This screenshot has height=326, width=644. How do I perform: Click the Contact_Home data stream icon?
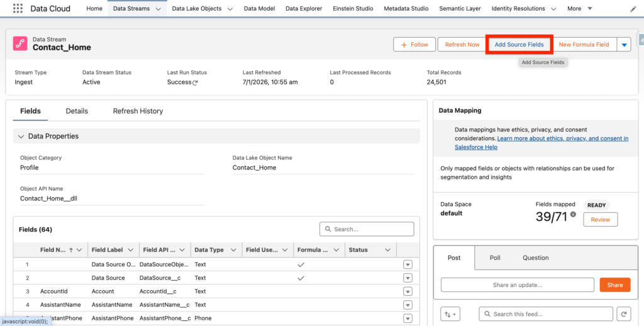21,43
